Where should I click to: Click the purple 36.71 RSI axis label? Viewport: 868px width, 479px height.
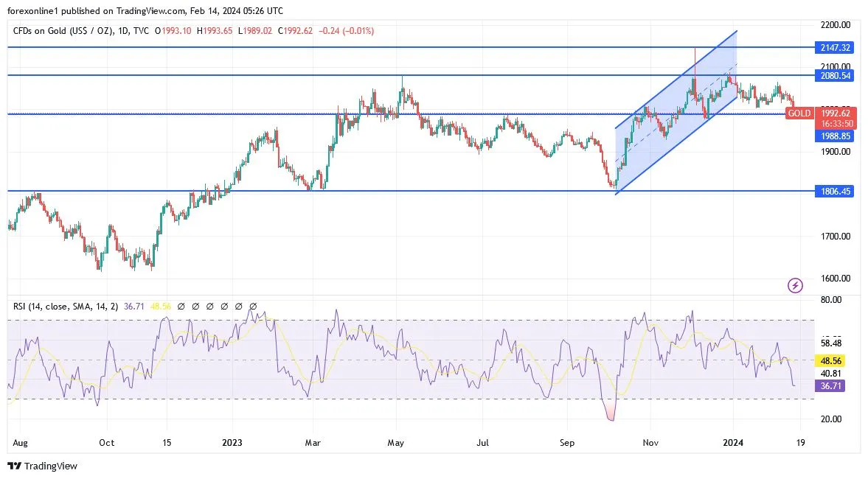click(830, 386)
